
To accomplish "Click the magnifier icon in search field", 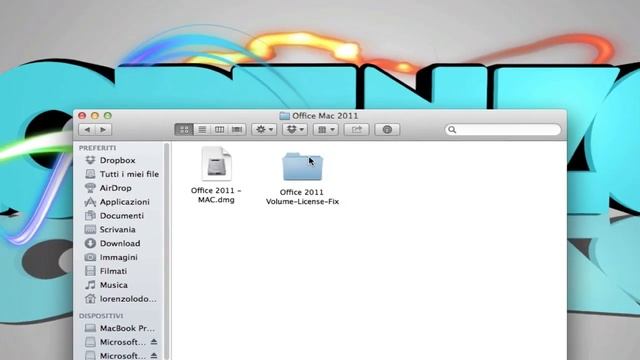I will coord(452,130).
